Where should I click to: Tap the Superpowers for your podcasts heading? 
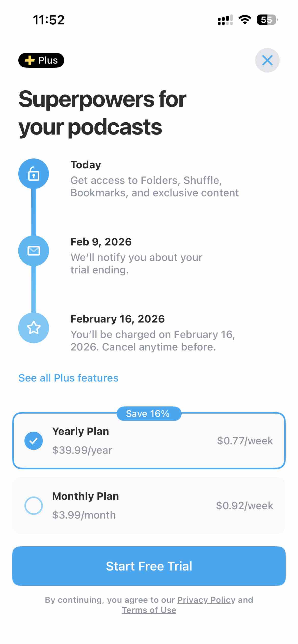coord(103,113)
